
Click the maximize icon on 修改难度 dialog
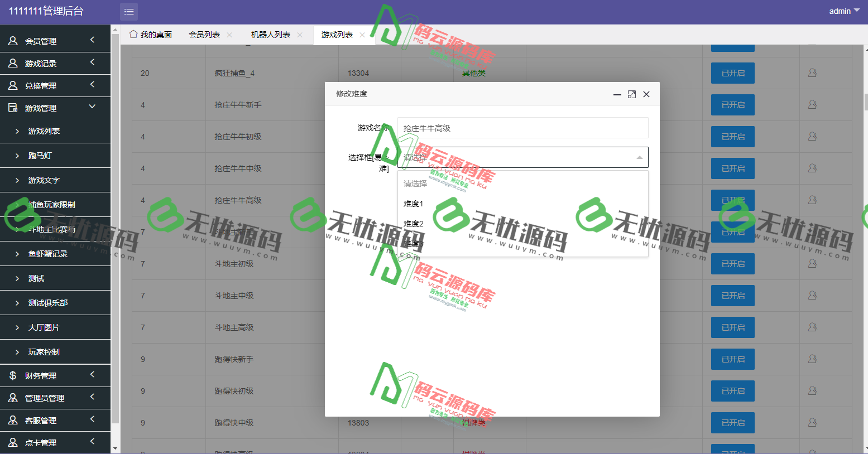pyautogui.click(x=631, y=94)
